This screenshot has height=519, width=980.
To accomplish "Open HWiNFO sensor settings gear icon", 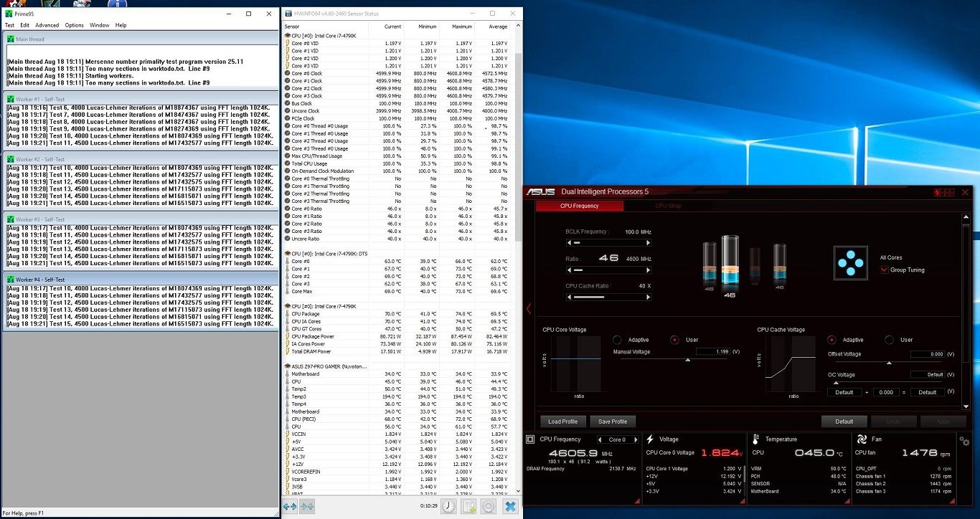I will 489,506.
